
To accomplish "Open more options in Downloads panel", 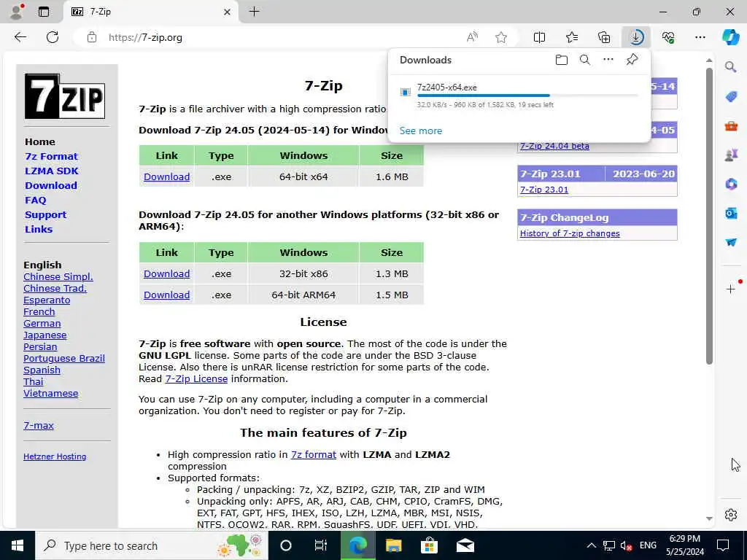I will click(608, 60).
